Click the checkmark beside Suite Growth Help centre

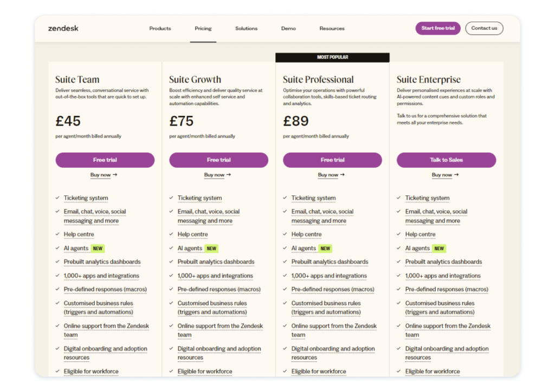[x=171, y=234]
